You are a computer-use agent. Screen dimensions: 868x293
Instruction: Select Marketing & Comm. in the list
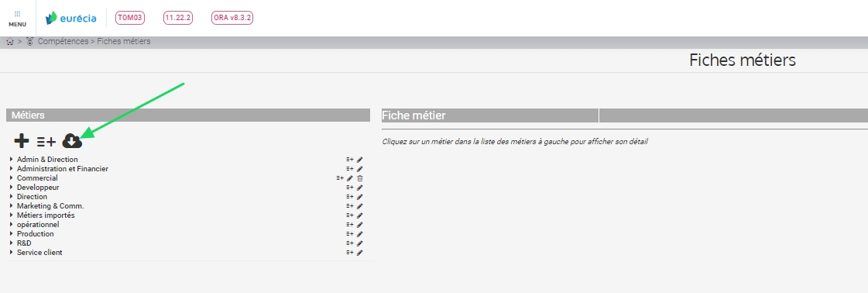50,206
